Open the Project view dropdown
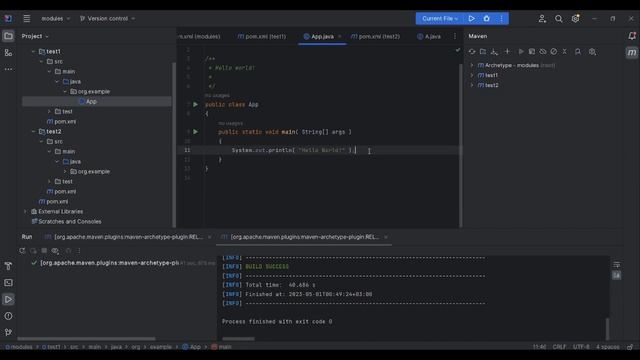Image resolution: width=640 pixels, height=360 pixels. tap(35, 36)
